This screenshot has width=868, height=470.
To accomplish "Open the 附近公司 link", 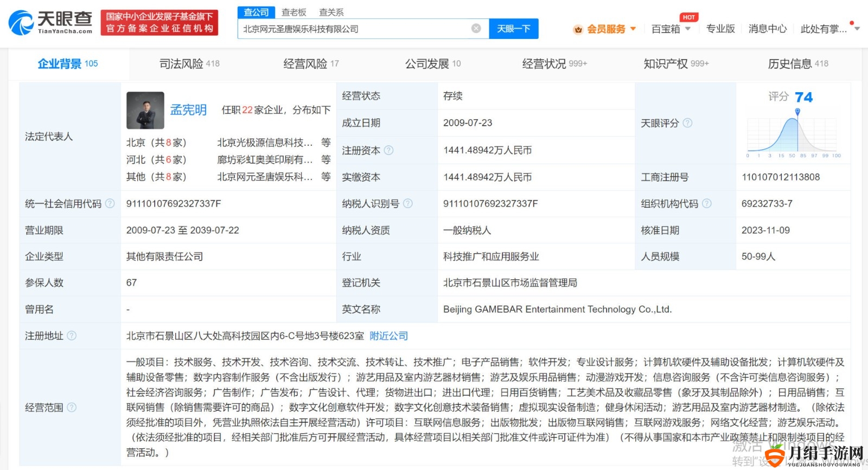I will tap(388, 336).
